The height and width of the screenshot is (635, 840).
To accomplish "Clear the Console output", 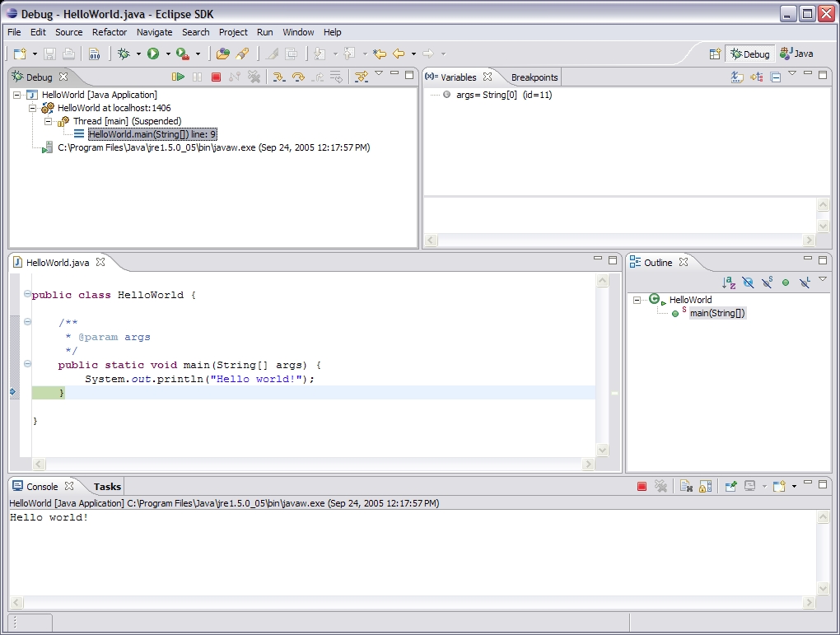I will click(686, 486).
